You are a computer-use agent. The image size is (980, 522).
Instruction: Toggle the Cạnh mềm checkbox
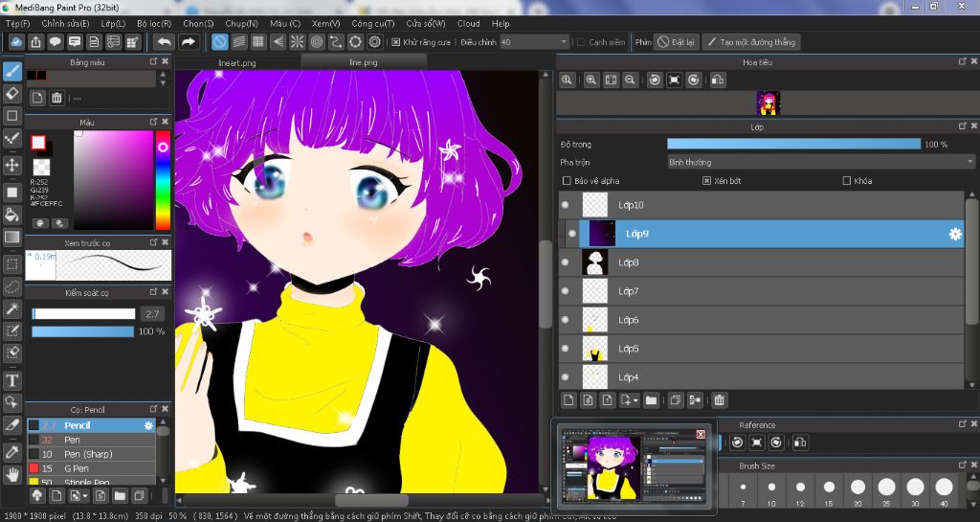(x=581, y=42)
